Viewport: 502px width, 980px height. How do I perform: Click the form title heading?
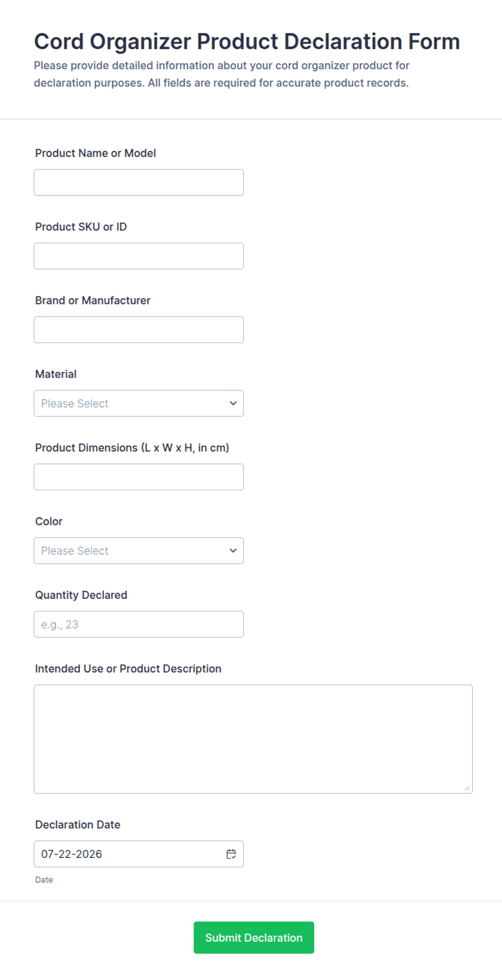[x=247, y=42]
